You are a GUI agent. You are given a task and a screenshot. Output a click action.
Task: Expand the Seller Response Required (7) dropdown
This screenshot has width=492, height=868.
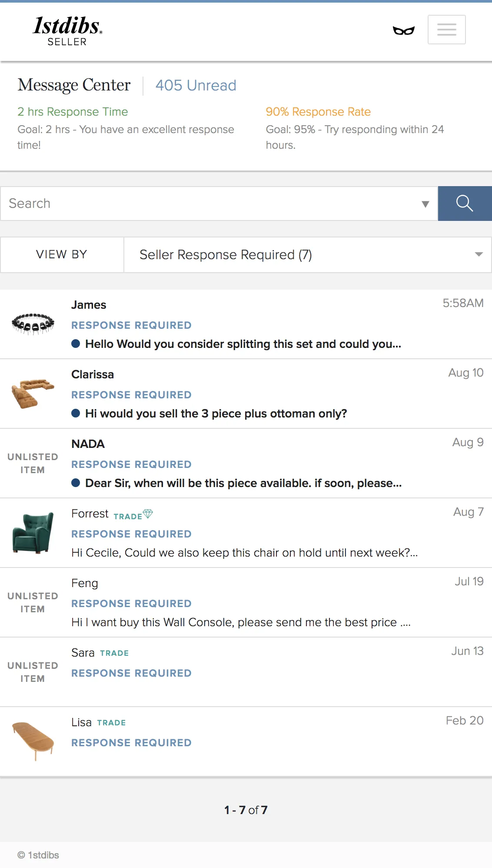tap(308, 255)
